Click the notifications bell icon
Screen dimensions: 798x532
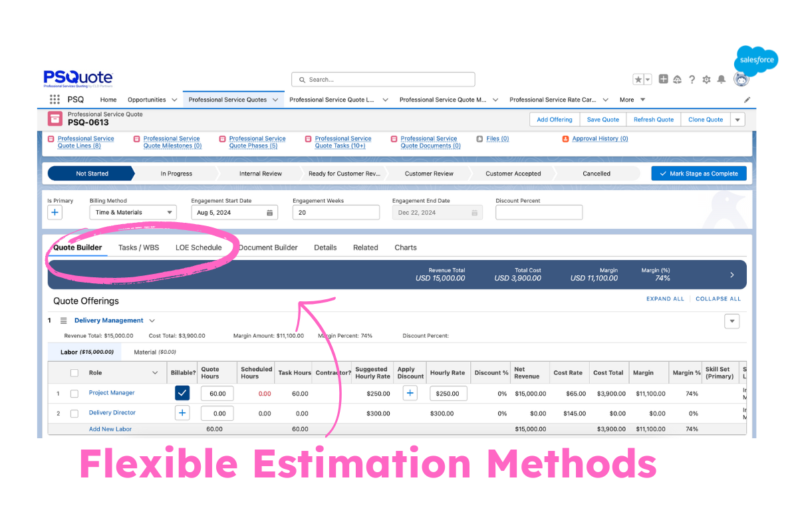(x=722, y=80)
